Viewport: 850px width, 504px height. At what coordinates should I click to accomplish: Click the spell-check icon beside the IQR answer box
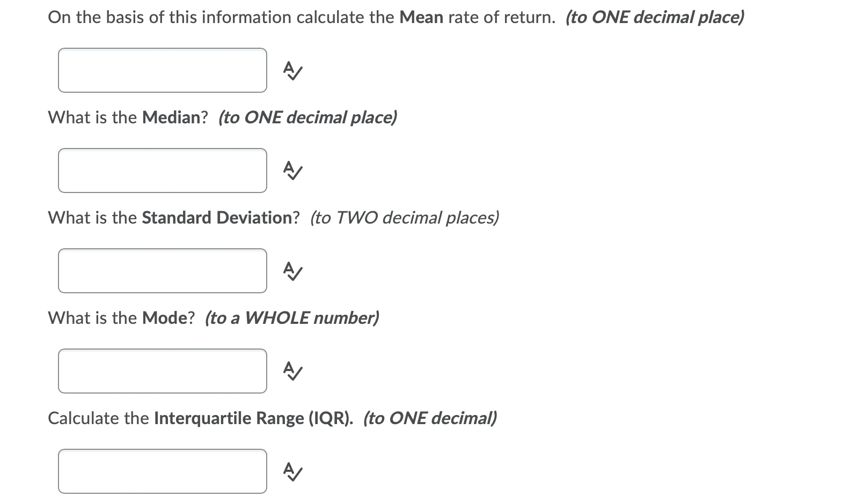point(292,472)
